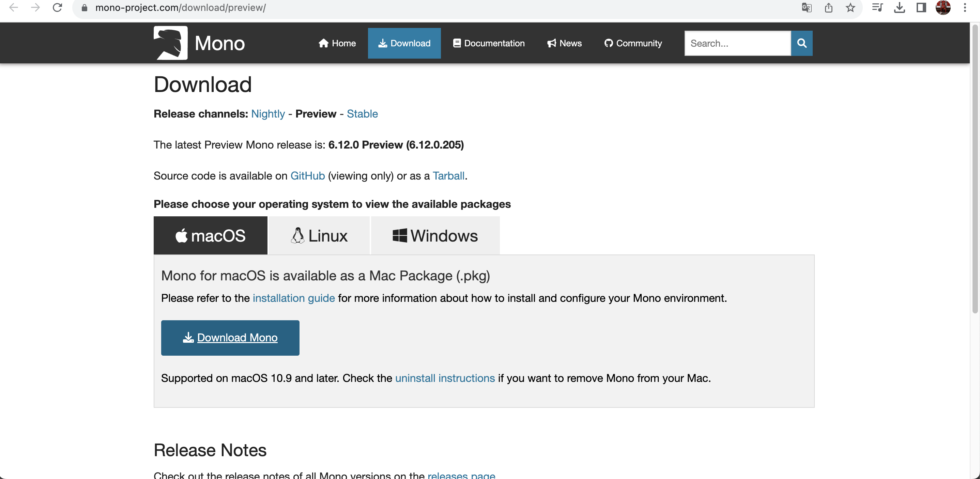This screenshot has height=479, width=980.
Task: Click the lock icon in address bar
Action: pos(85,7)
